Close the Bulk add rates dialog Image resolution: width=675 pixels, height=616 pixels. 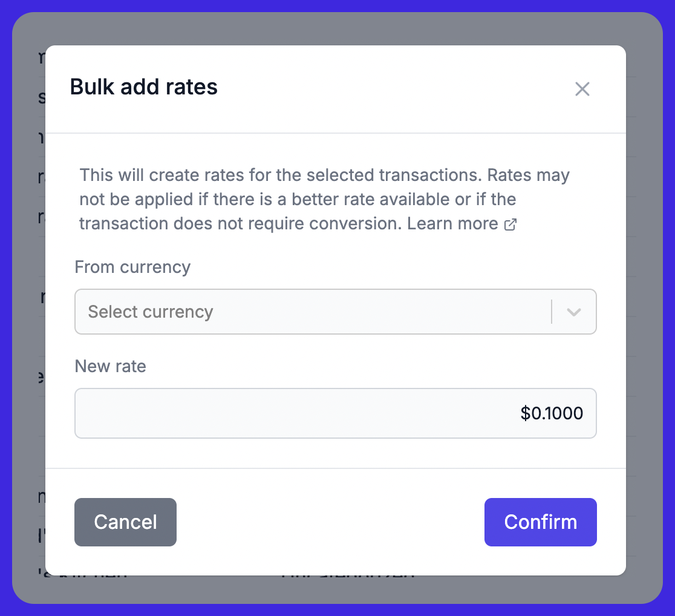coord(582,89)
